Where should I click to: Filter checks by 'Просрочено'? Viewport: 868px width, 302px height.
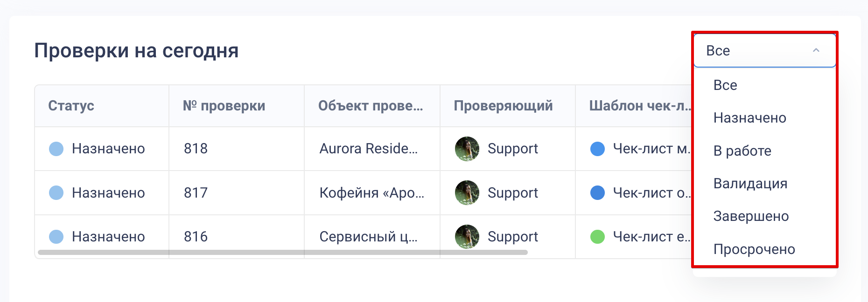coord(754,249)
